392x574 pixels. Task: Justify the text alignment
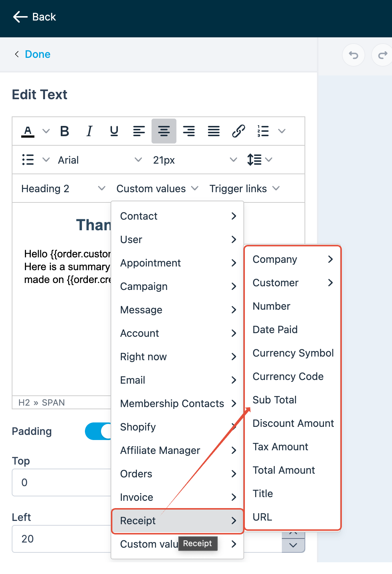[x=214, y=131]
